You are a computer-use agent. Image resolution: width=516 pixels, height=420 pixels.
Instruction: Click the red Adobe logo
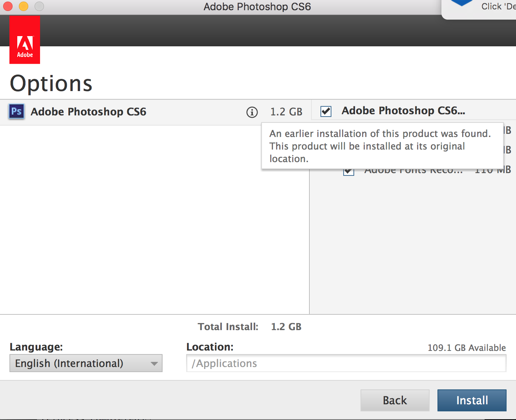tap(25, 40)
